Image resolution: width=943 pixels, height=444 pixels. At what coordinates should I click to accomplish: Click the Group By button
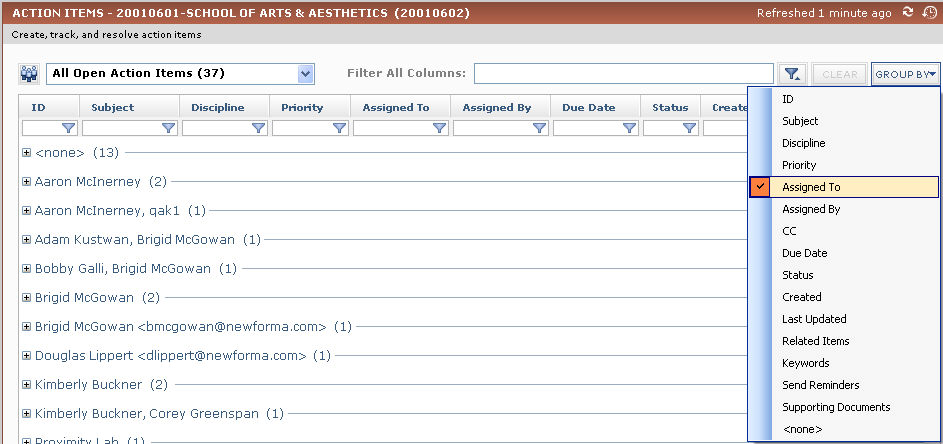click(x=905, y=74)
